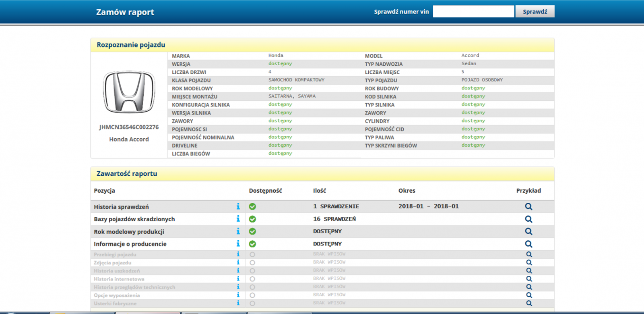Focus the VIN number input field
The width and height of the screenshot is (644, 314).
(x=473, y=11)
